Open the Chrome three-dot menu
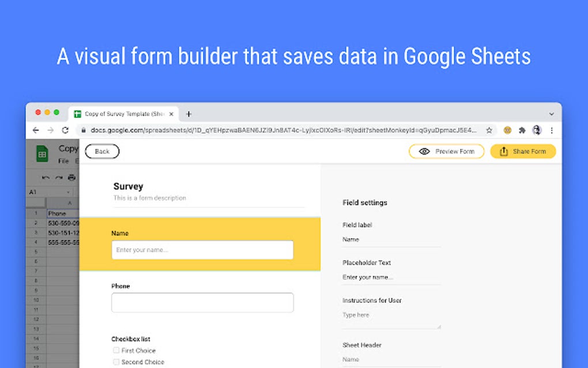This screenshot has height=368, width=588. [x=552, y=130]
